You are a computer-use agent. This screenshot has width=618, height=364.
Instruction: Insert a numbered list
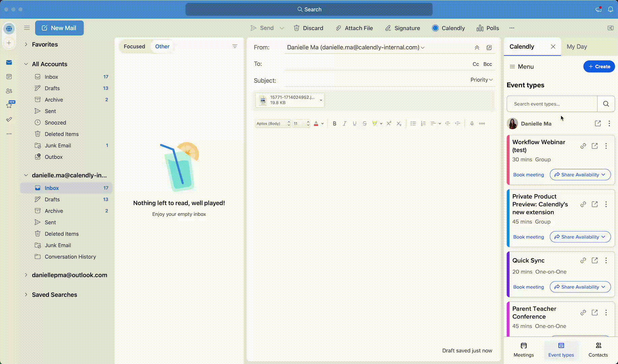pyautogui.click(x=423, y=123)
